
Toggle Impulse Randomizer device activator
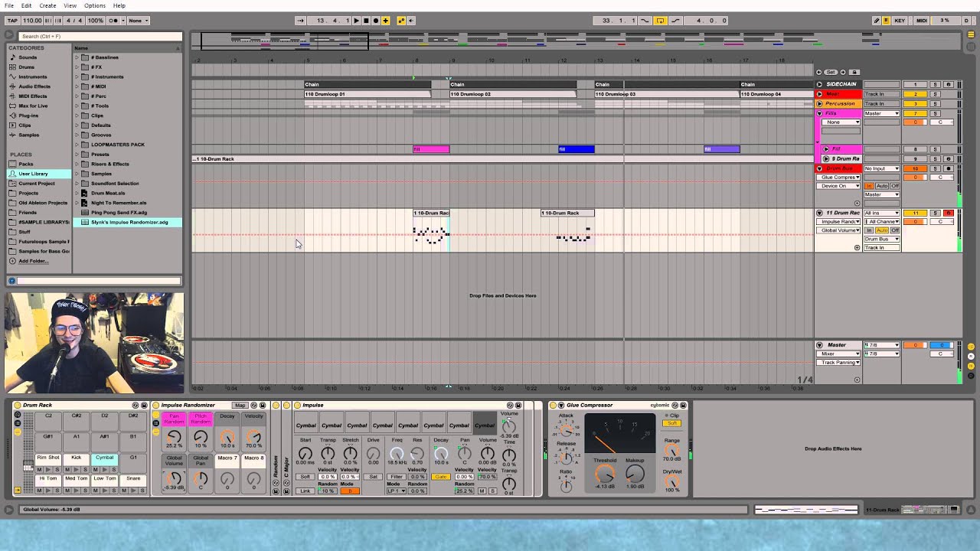click(156, 406)
